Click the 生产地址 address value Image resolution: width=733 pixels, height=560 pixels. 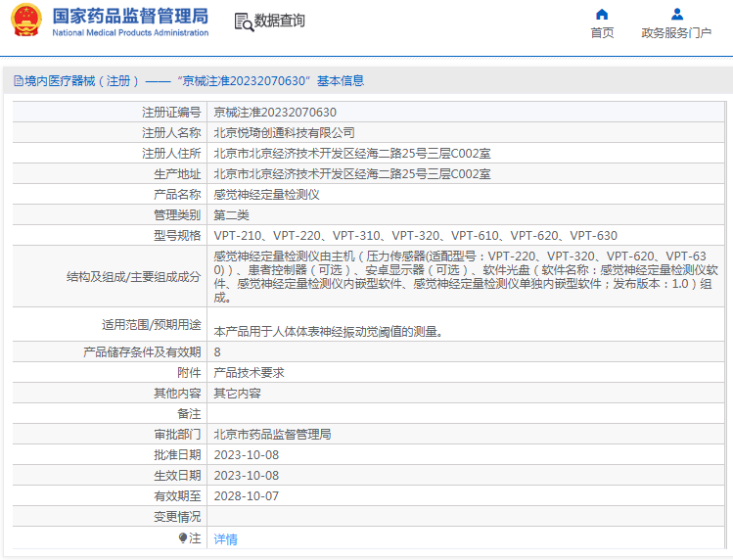pos(352,174)
